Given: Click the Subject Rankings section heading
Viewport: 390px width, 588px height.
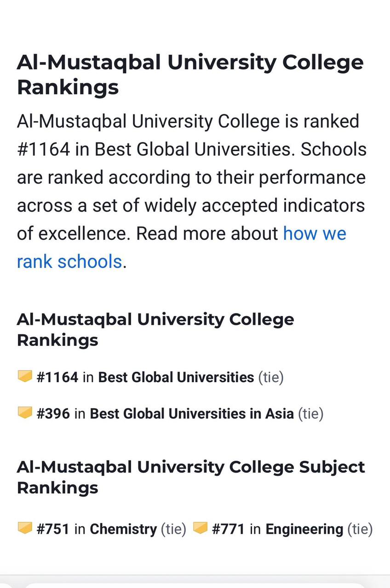Looking at the screenshot, I should click(x=191, y=477).
